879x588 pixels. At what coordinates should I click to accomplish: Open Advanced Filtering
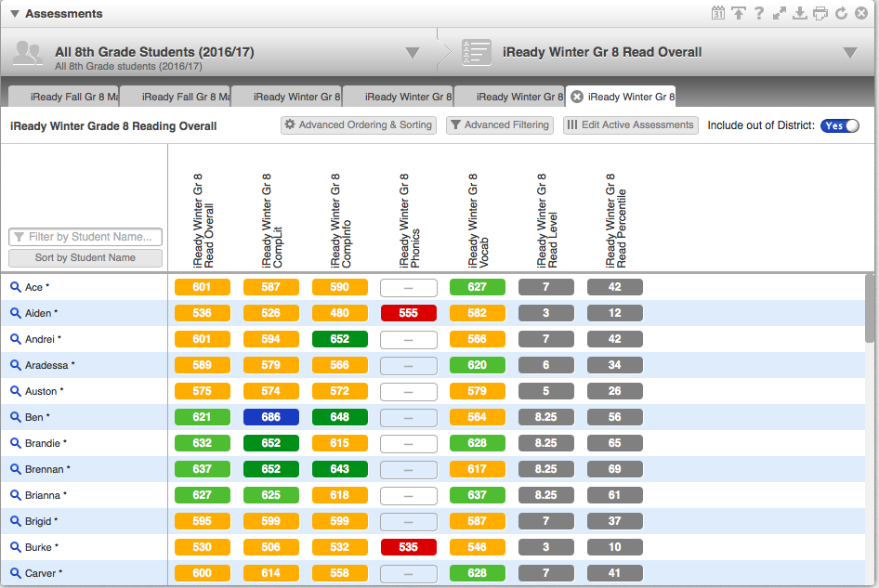pyautogui.click(x=500, y=125)
